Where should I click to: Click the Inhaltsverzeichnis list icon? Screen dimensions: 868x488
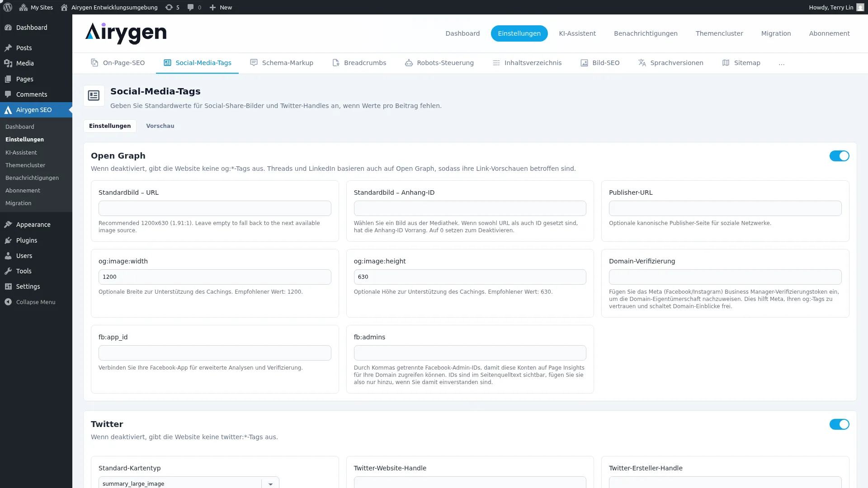(x=496, y=63)
